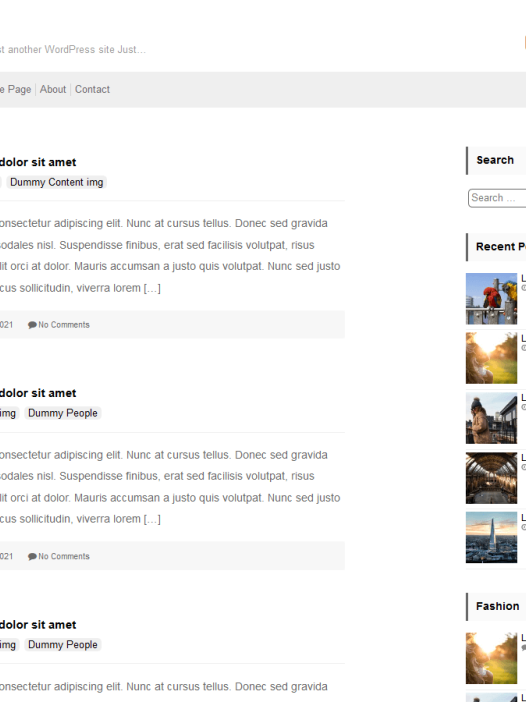Open the parrots thumbnail in Recent Posts
Image resolution: width=526 pixels, height=702 pixels.
(x=492, y=299)
